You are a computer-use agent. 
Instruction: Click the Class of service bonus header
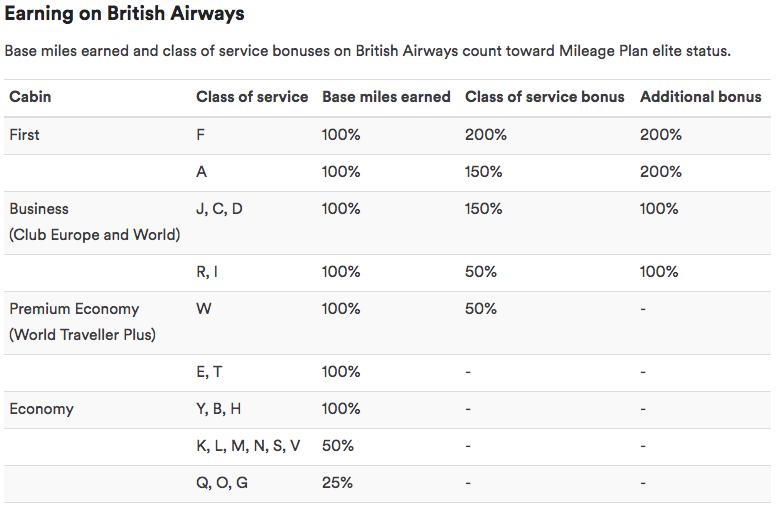[x=544, y=97]
